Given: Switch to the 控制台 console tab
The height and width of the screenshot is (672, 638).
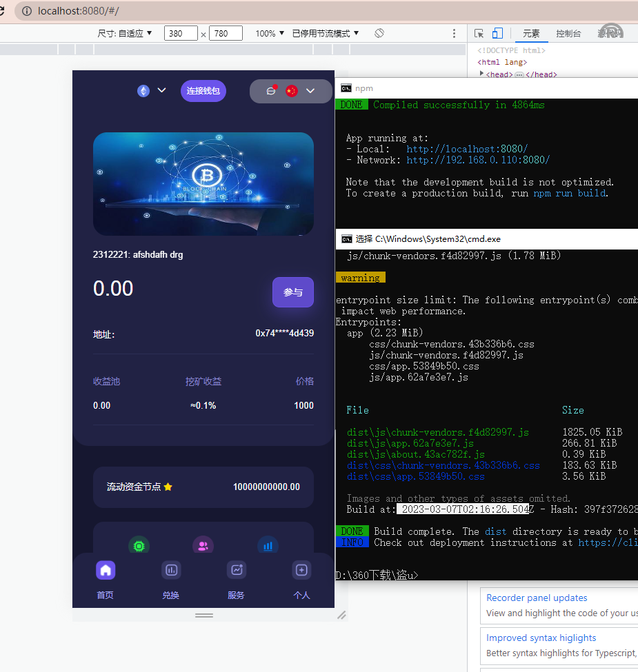Looking at the screenshot, I should coord(568,33).
